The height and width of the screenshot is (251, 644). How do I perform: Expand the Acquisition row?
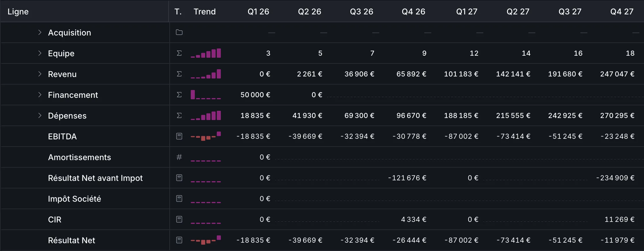pos(40,32)
